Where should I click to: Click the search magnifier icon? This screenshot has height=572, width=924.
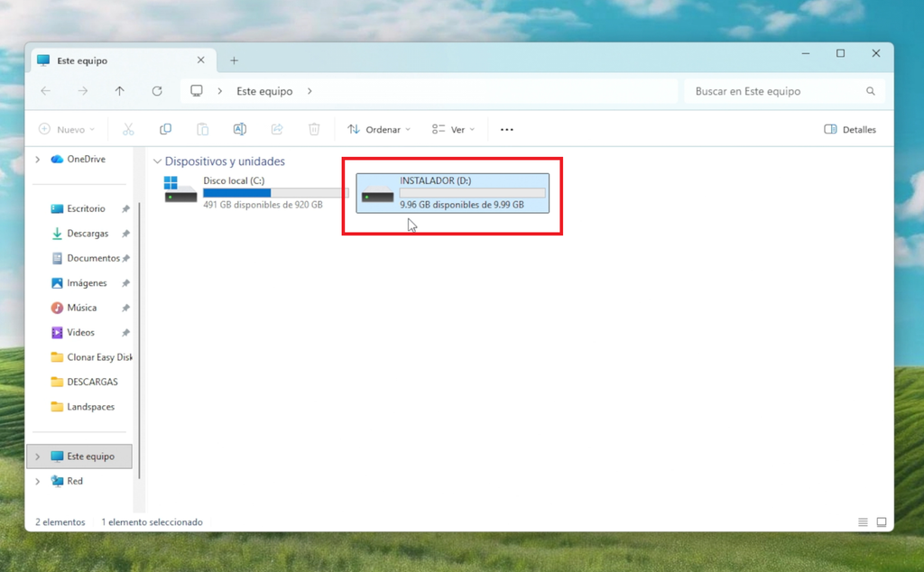tap(871, 91)
